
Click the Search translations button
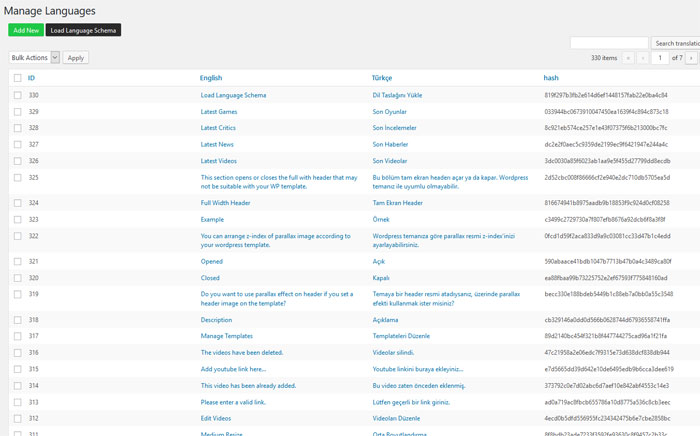[x=676, y=43]
